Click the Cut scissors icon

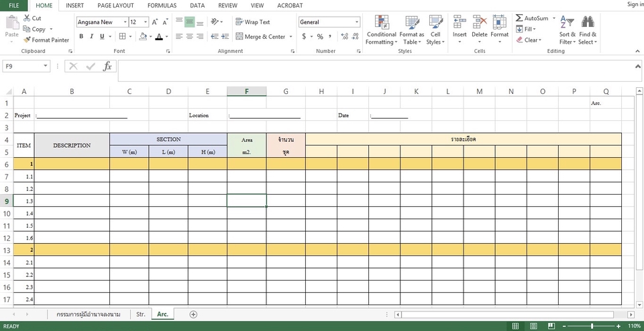(27, 18)
